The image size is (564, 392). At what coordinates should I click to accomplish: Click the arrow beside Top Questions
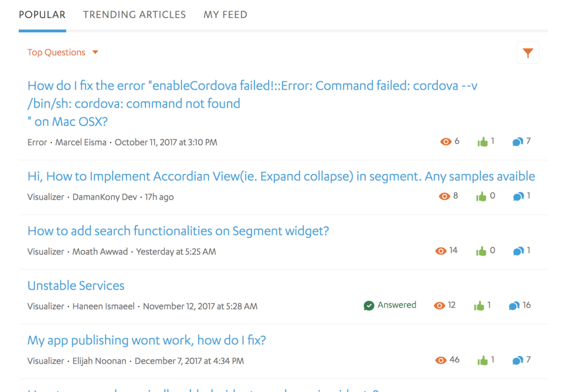[x=95, y=53]
